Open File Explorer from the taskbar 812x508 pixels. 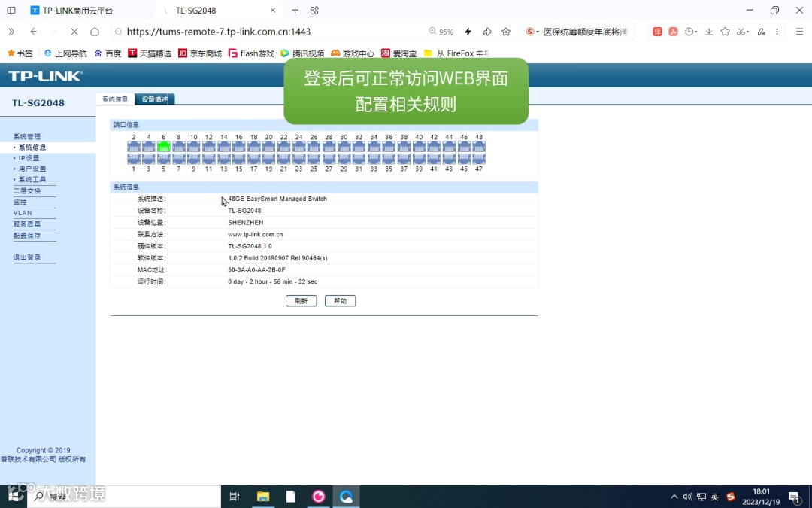click(263, 497)
